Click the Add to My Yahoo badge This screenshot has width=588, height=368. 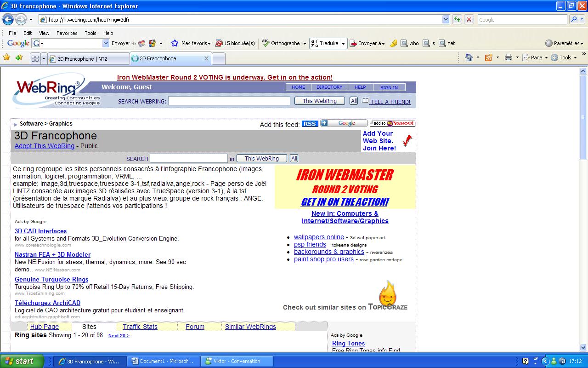pos(392,123)
